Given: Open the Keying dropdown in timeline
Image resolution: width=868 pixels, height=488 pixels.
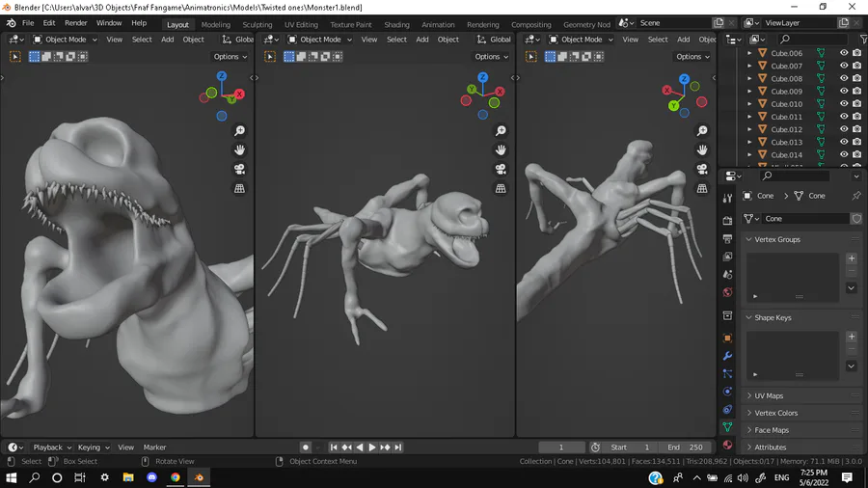Looking at the screenshot, I should point(93,447).
